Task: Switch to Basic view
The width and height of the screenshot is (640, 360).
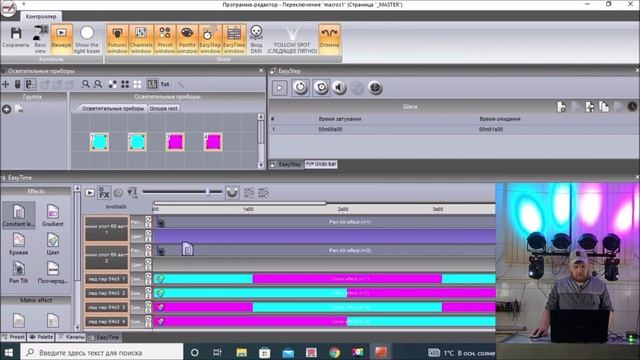Action: coord(40,39)
